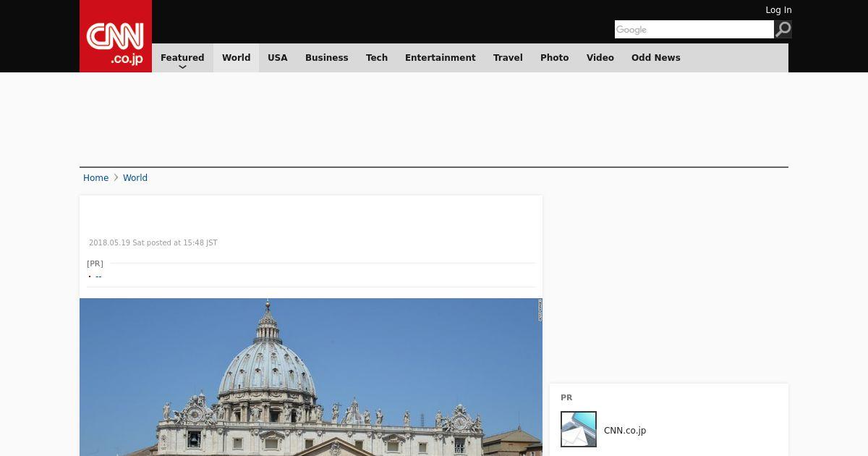Open the CNN.co.jp PR mail thumbnail
Viewport: 868px width, 456px height.
click(x=579, y=429)
